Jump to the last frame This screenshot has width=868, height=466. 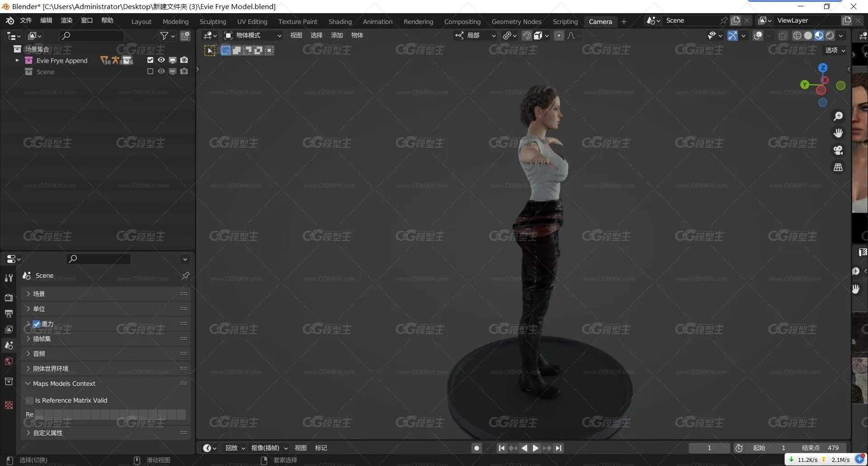pyautogui.click(x=559, y=448)
